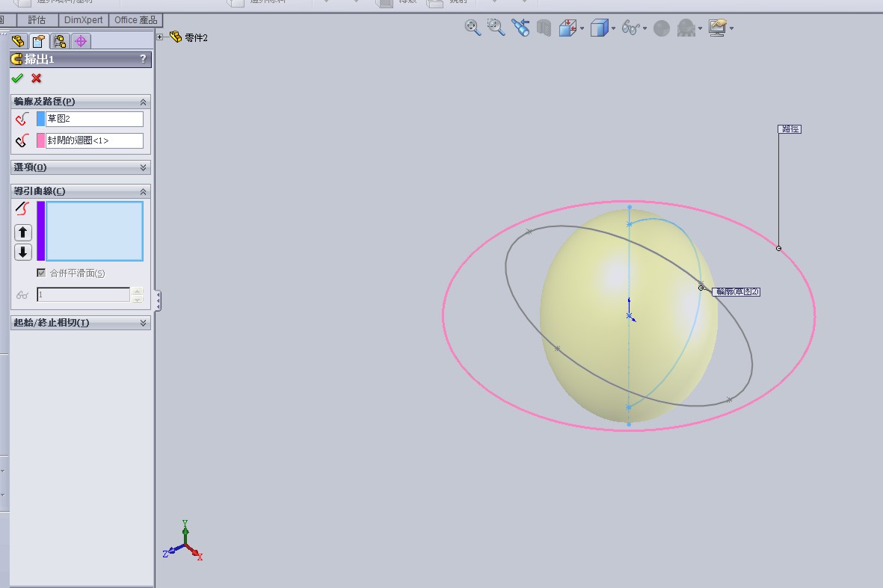This screenshot has width=883, height=588.
Task: Expand 選項 section
Action: pos(143,167)
